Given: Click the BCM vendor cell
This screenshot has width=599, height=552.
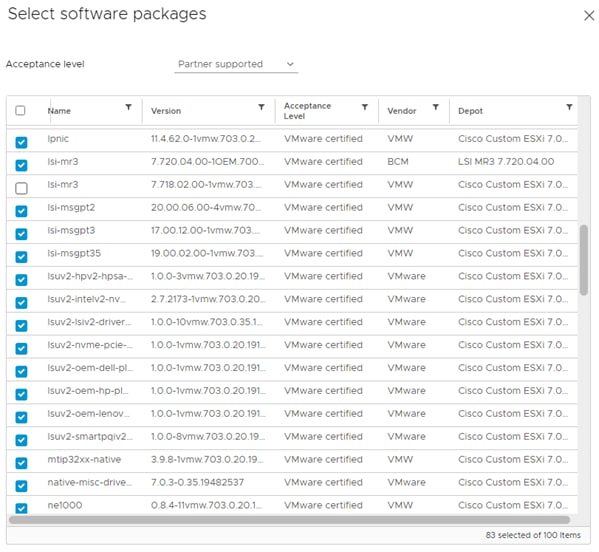Looking at the screenshot, I should tap(398, 162).
